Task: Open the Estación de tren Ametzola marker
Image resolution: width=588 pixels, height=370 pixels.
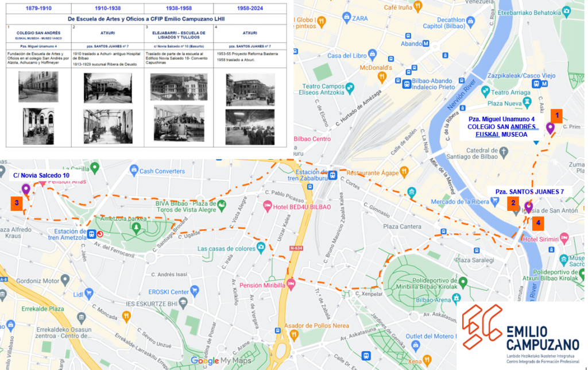Action: (91, 234)
